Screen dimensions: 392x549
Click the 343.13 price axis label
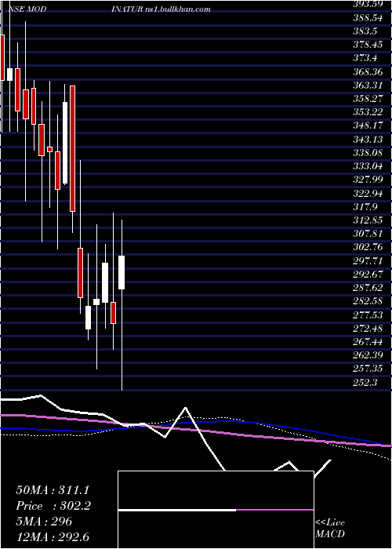click(368, 139)
